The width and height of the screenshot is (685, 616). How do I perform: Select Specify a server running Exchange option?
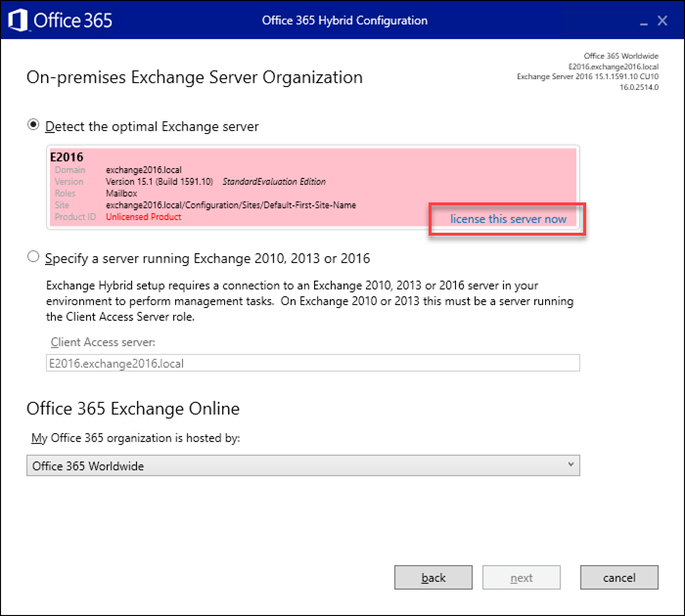point(33,257)
